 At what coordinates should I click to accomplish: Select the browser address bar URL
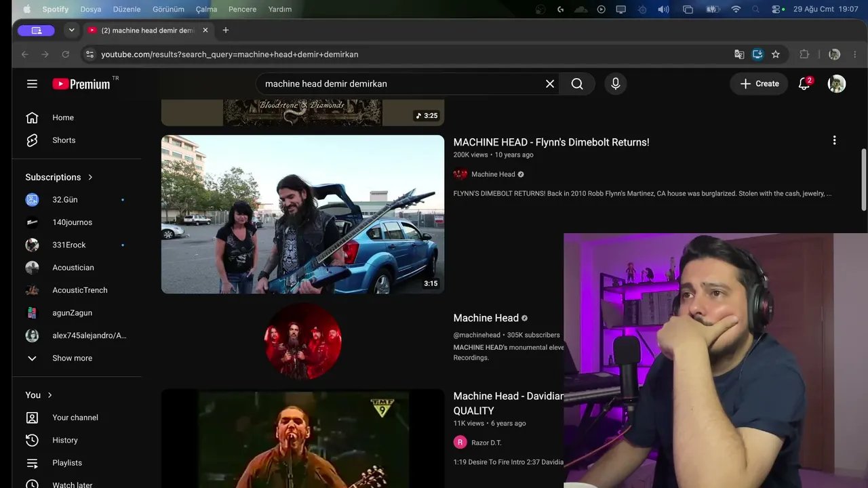point(230,54)
